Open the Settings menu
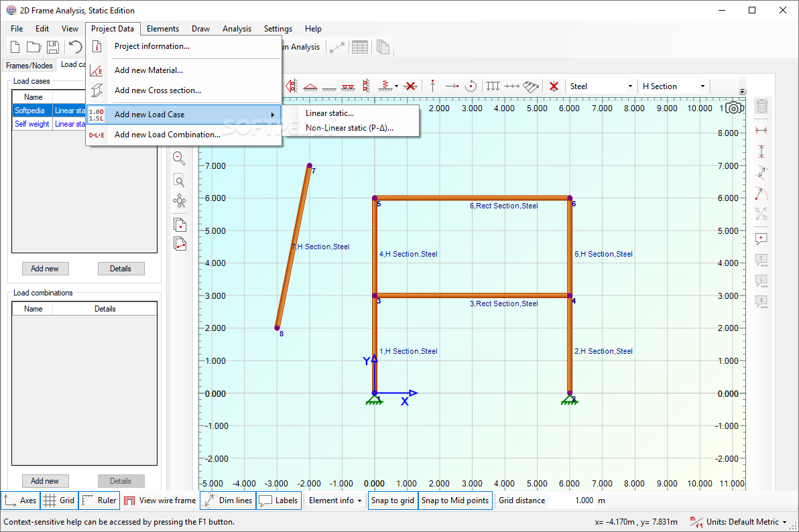 [278, 29]
